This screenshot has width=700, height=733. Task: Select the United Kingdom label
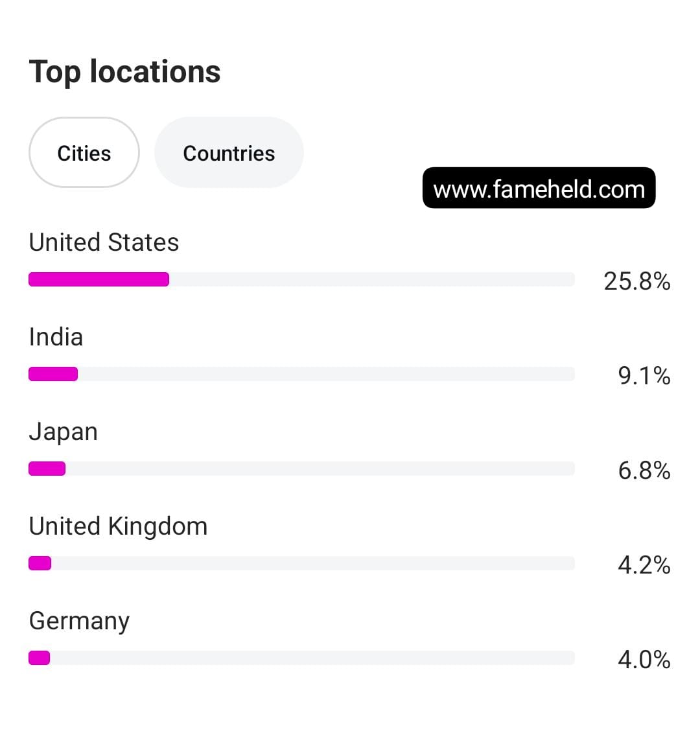coord(118,526)
